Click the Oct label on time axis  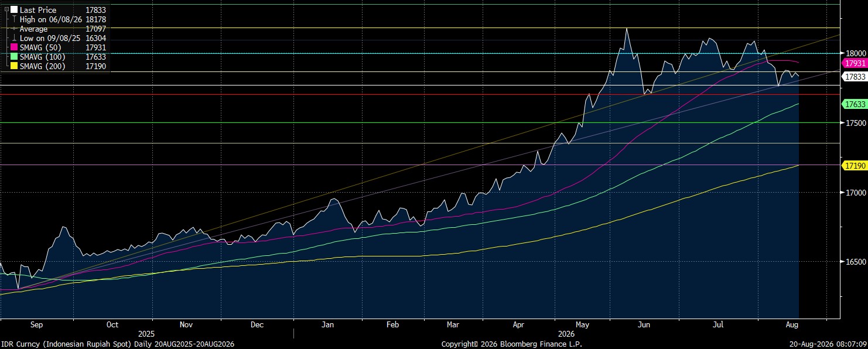point(112,324)
